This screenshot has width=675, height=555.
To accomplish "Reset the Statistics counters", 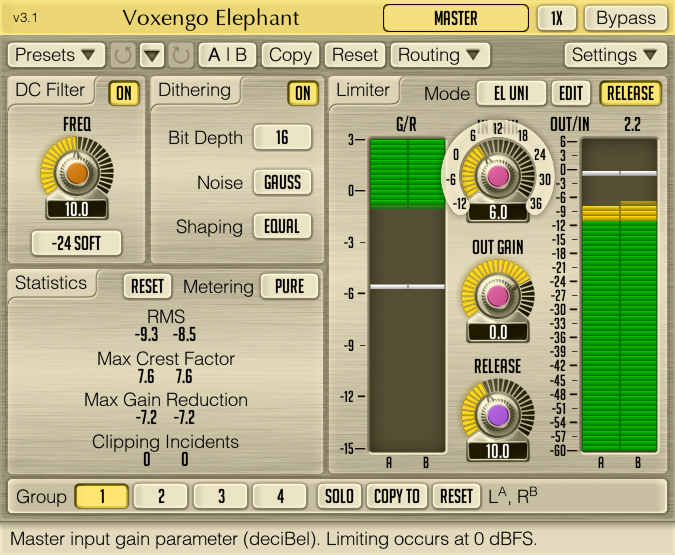I will (147, 286).
